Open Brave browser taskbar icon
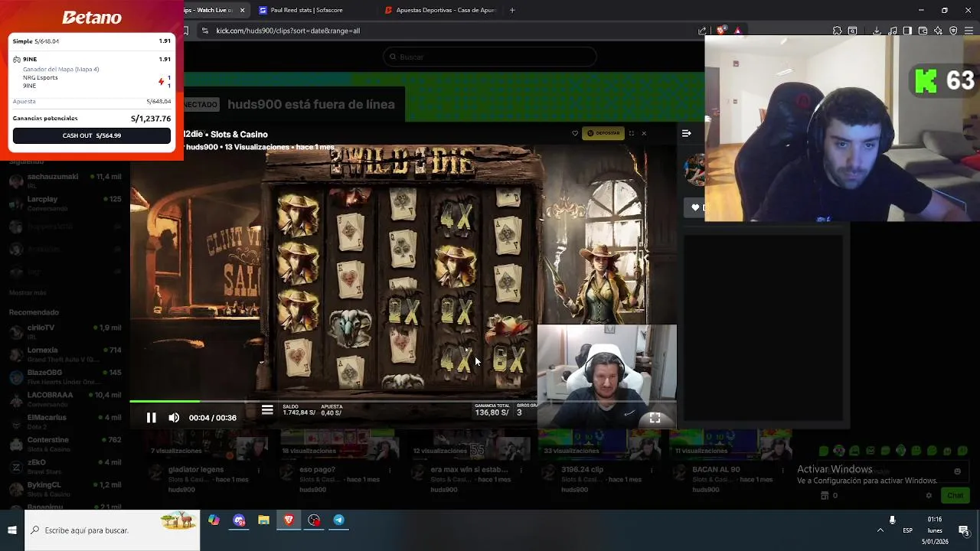The width and height of the screenshot is (980, 551). tap(289, 520)
